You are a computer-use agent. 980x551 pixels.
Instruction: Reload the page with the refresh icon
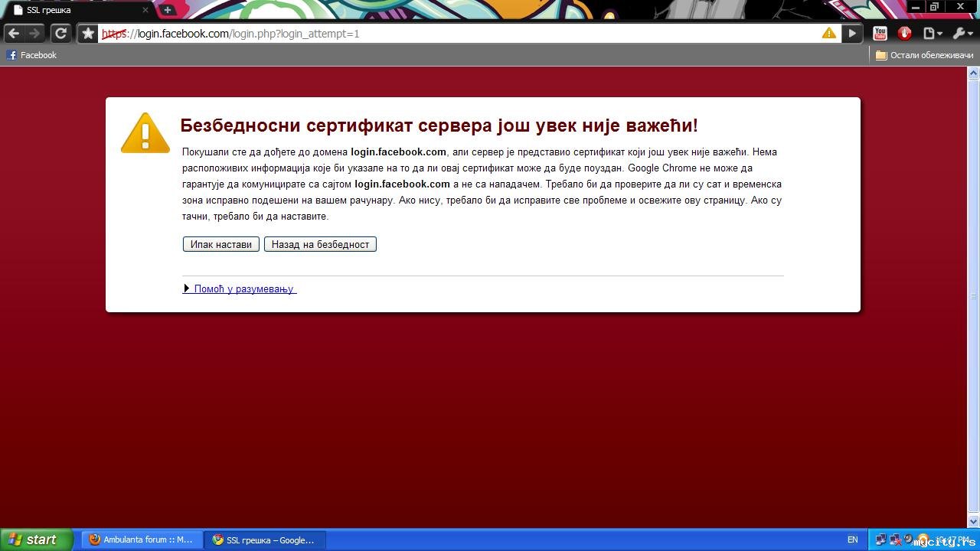tap(61, 34)
